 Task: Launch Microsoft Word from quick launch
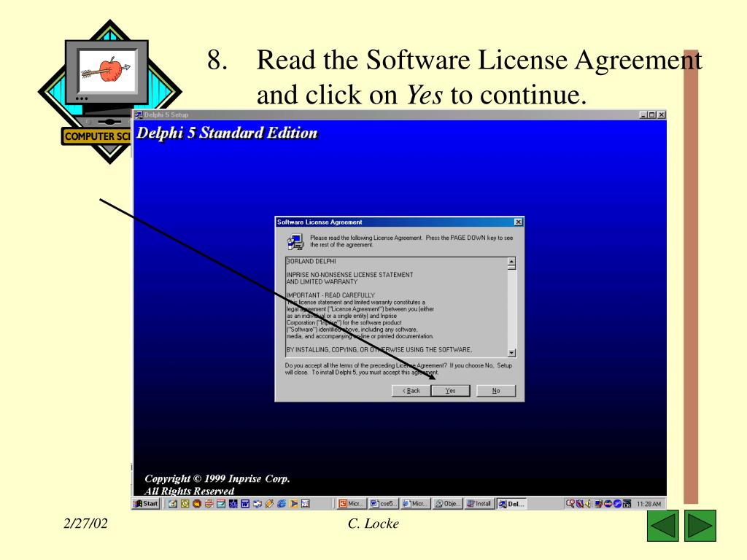[245, 503]
